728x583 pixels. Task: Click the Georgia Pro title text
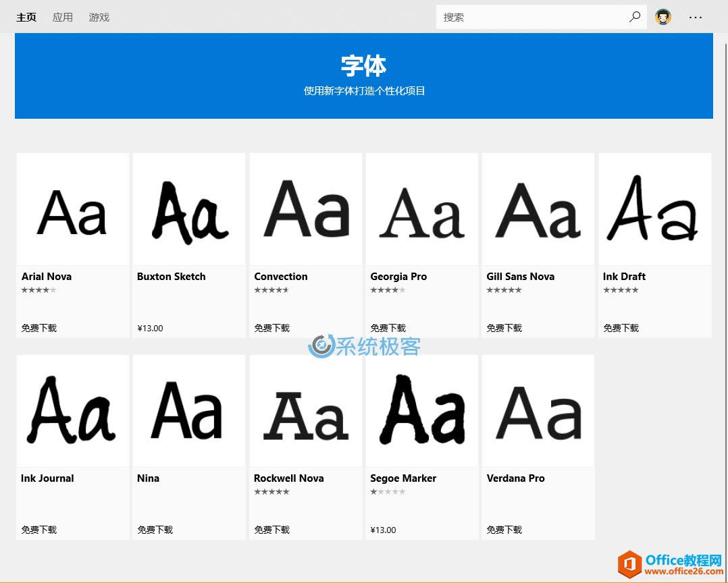(x=398, y=277)
